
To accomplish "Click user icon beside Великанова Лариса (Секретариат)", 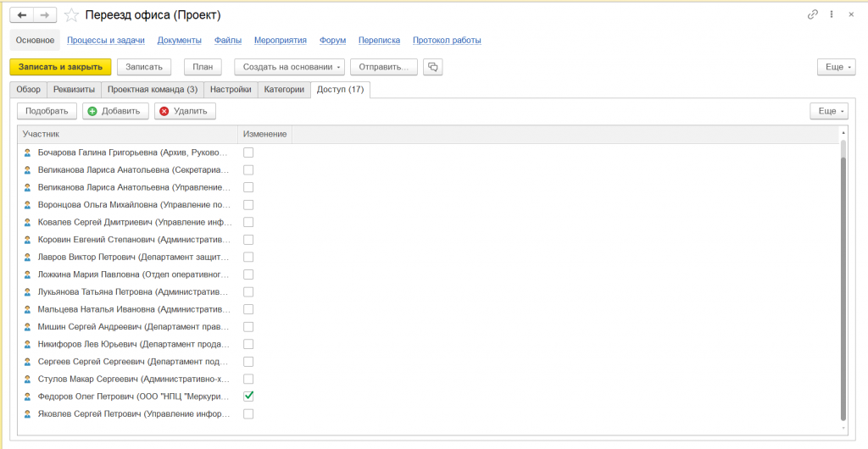I will (x=27, y=169).
